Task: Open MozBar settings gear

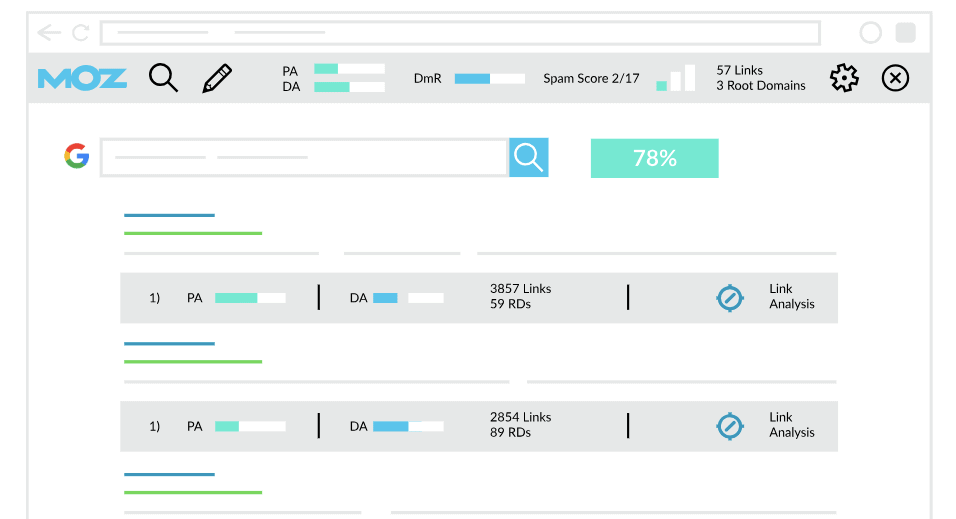Action: tap(844, 78)
